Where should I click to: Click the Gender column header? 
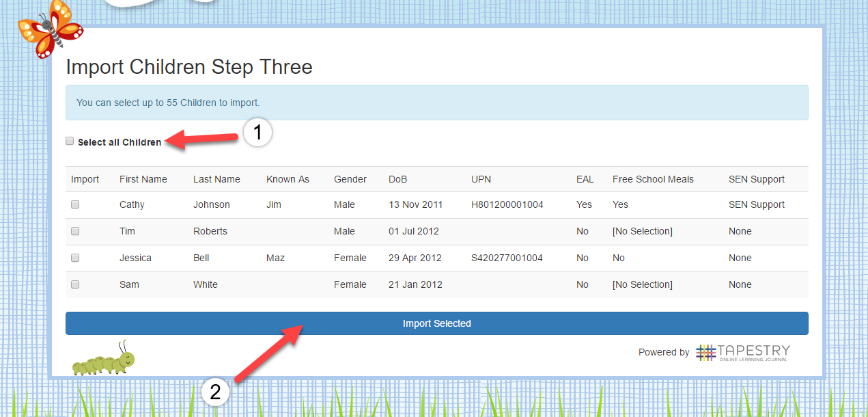pos(350,179)
